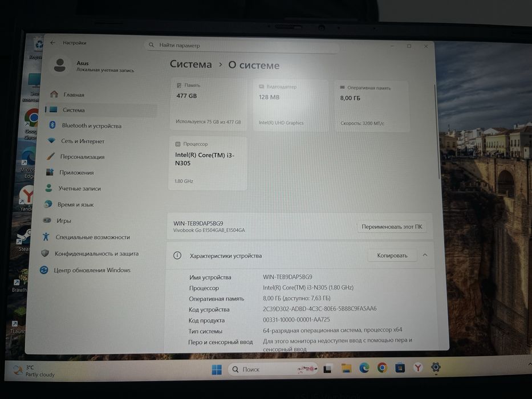Open Специальные возможности settings
Screen dimensions: 532x399
click(x=95, y=237)
